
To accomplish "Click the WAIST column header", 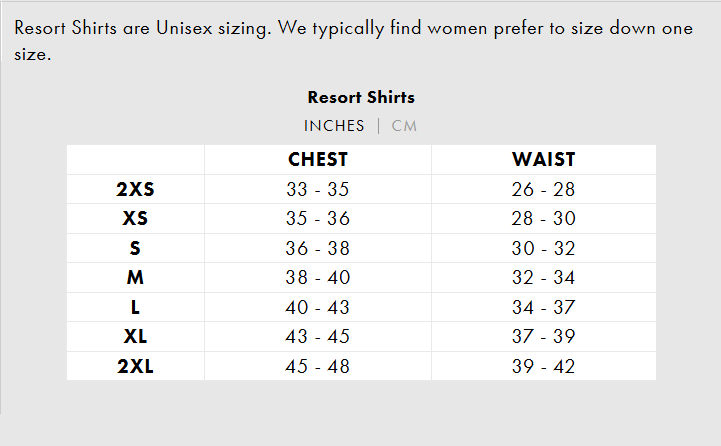I will [543, 160].
